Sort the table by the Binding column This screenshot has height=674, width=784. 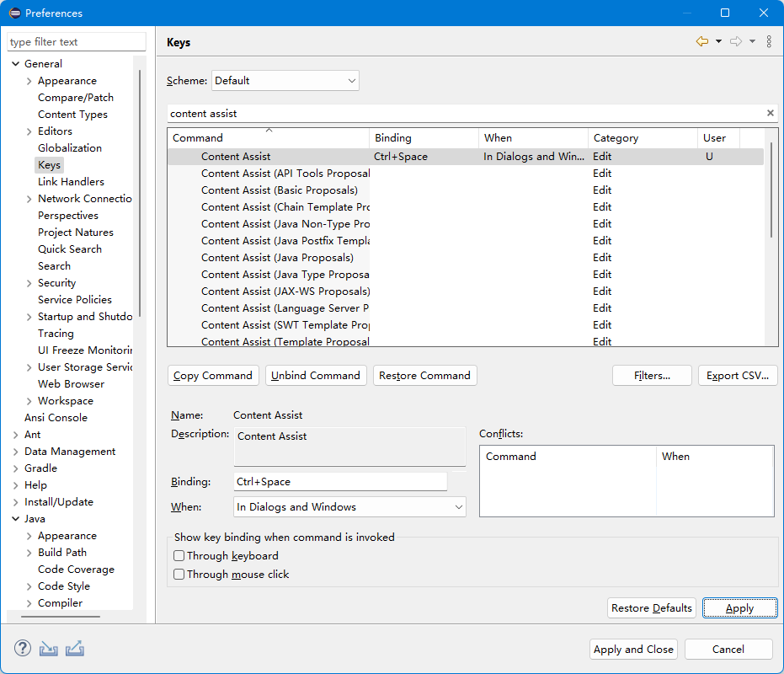[424, 138]
